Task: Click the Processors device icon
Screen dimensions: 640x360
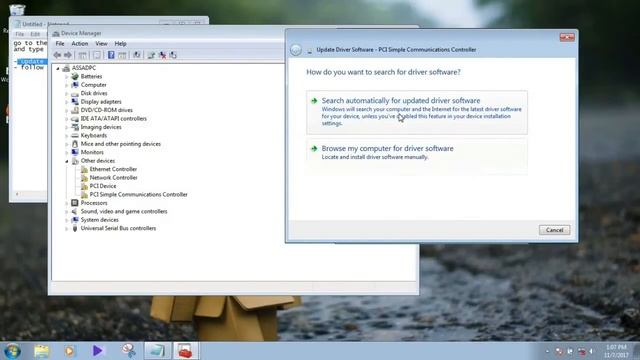Action: (75, 203)
